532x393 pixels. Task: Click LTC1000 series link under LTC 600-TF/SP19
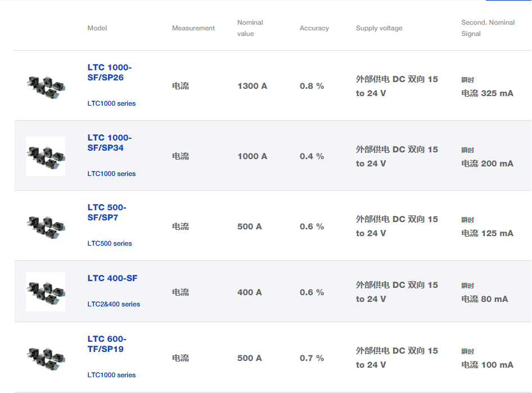pyautogui.click(x=111, y=375)
